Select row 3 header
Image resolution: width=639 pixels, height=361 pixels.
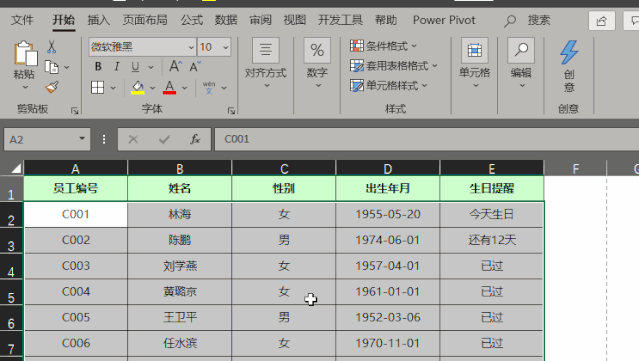tap(11, 241)
